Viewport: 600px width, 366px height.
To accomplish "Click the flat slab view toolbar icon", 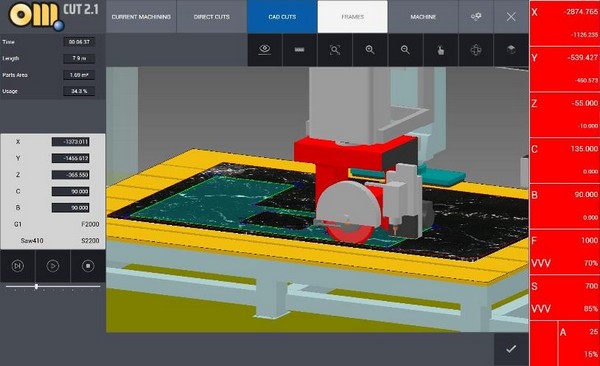I will 299,50.
